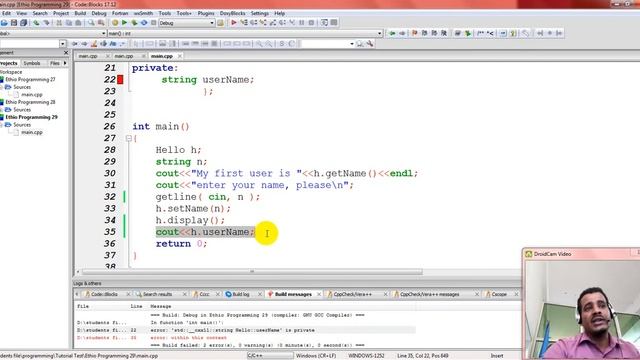Click the red Debug/Continue arrow icon

pyautogui.click(x=234, y=23)
